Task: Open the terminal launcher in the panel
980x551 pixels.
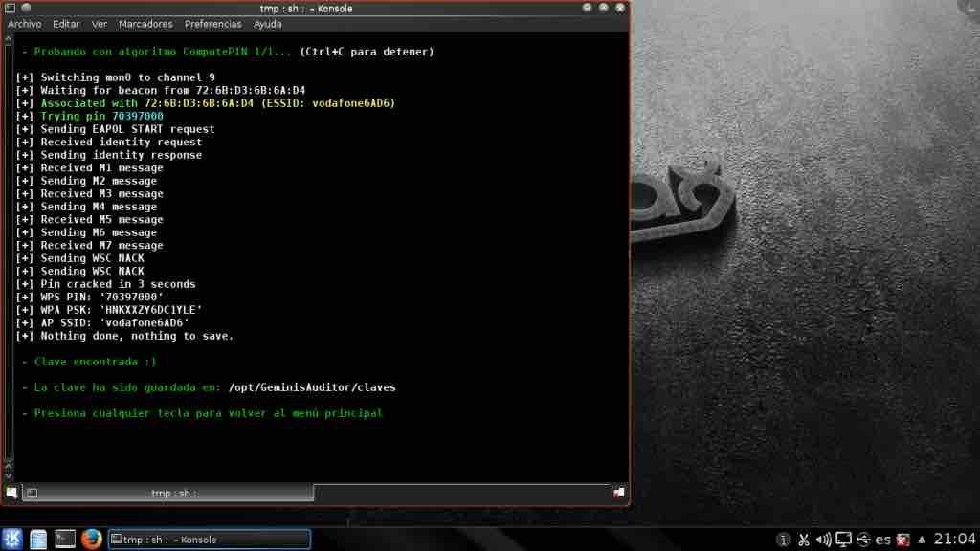Action: point(65,540)
